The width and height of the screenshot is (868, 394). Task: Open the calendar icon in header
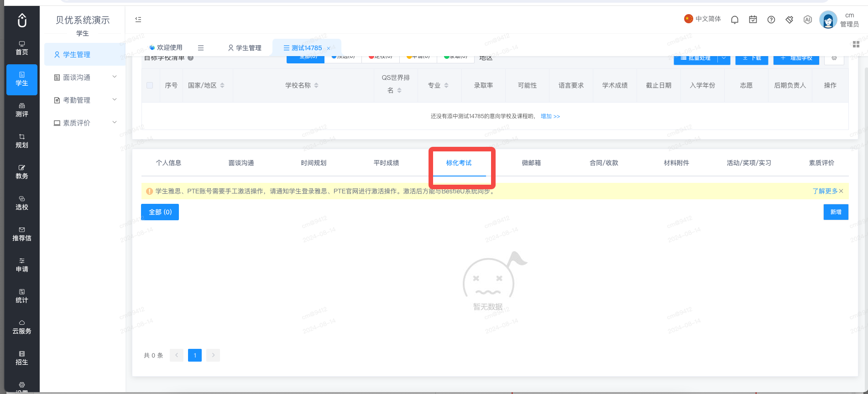753,20
